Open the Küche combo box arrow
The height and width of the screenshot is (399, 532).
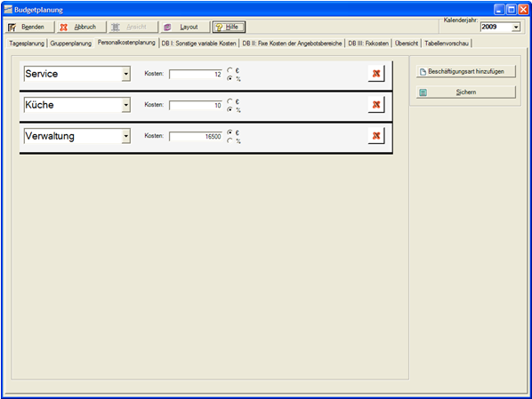point(125,105)
